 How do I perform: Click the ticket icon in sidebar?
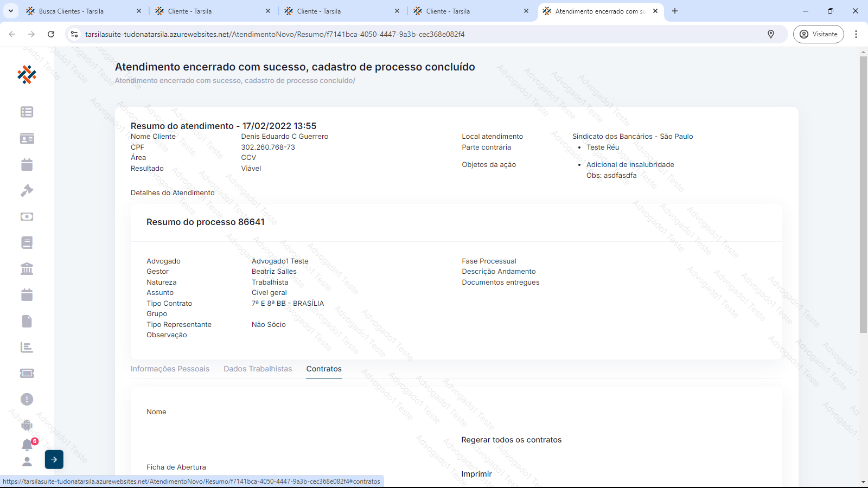(x=27, y=373)
